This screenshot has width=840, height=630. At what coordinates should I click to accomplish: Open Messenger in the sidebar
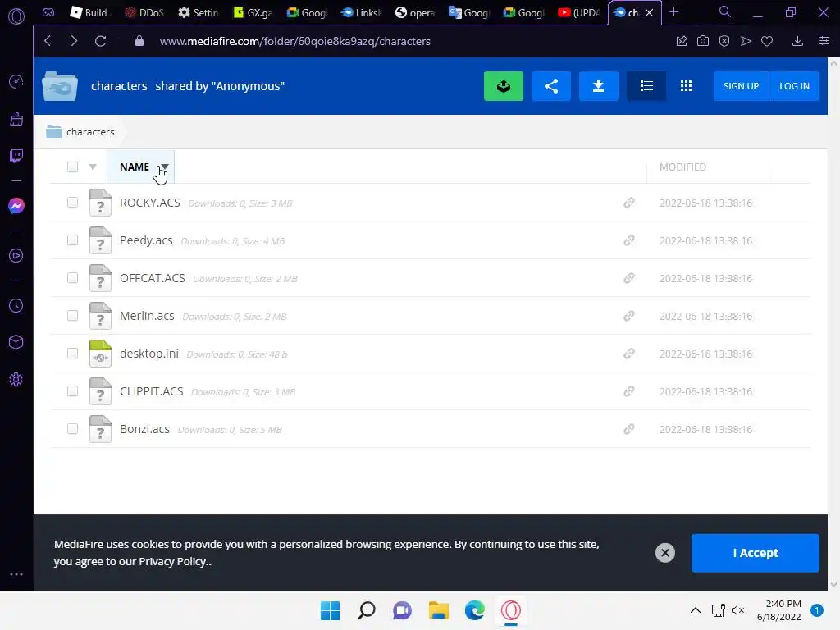[x=16, y=206]
